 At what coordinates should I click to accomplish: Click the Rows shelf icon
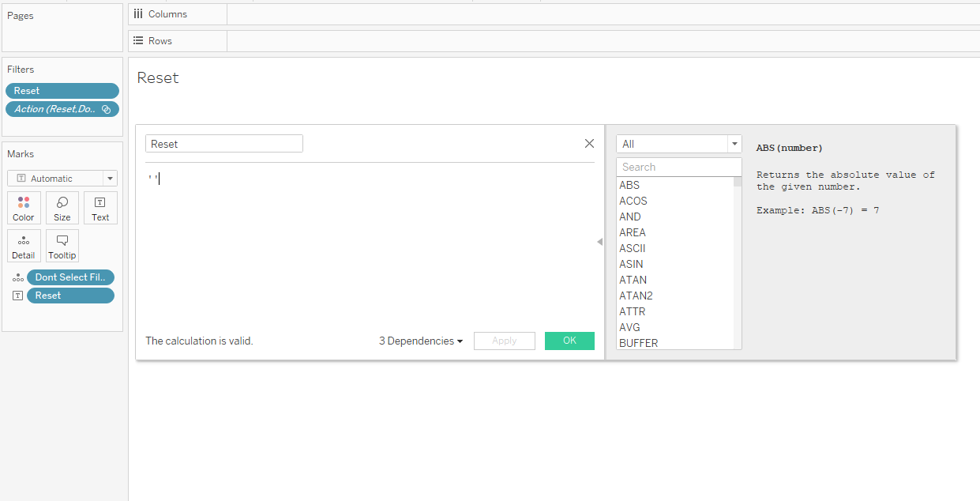(x=138, y=40)
